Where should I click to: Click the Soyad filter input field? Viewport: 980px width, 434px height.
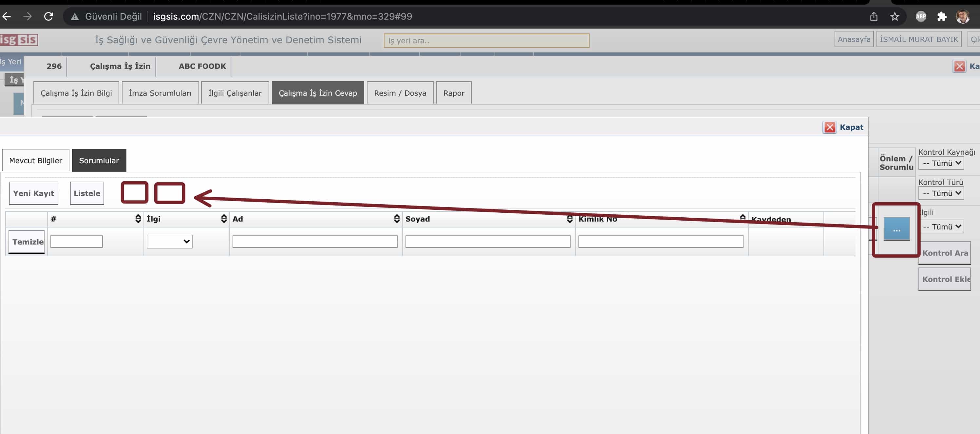[x=488, y=241]
